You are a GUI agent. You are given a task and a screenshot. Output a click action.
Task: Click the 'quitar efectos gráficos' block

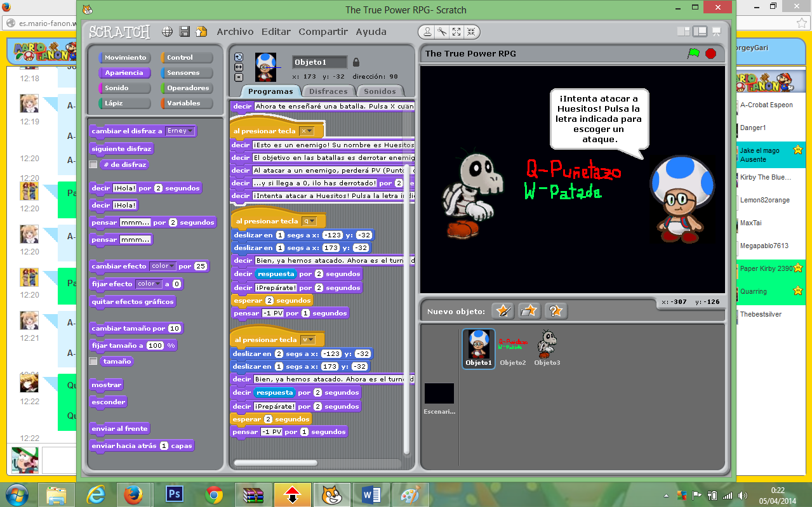point(133,302)
